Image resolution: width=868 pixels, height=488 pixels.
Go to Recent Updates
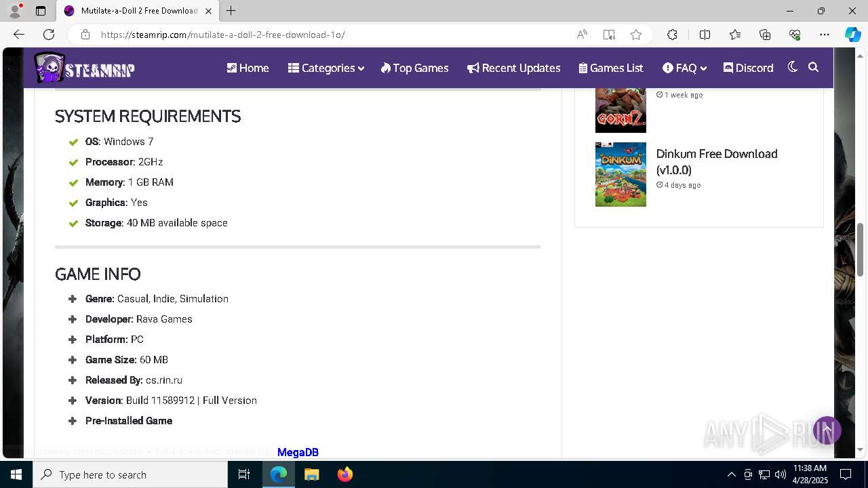pos(513,68)
